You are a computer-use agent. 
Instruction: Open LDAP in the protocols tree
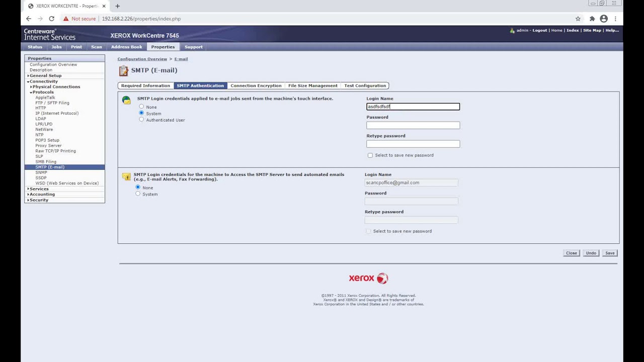(41, 119)
